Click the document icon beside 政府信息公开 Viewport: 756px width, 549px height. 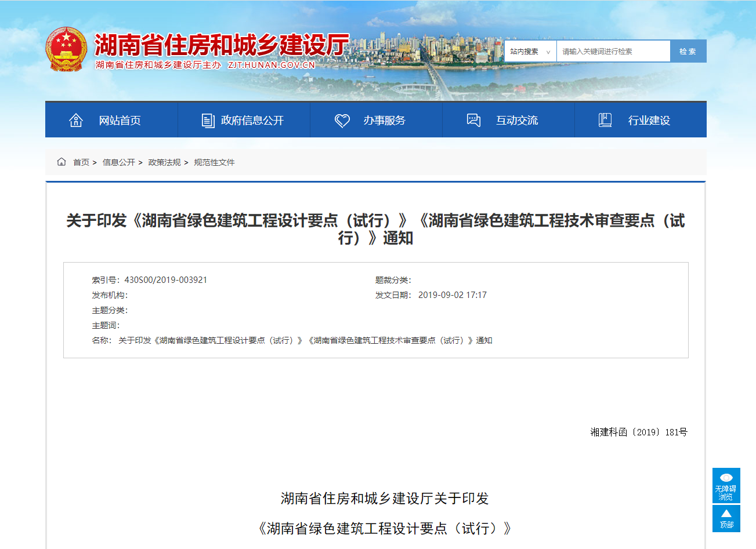[208, 121]
